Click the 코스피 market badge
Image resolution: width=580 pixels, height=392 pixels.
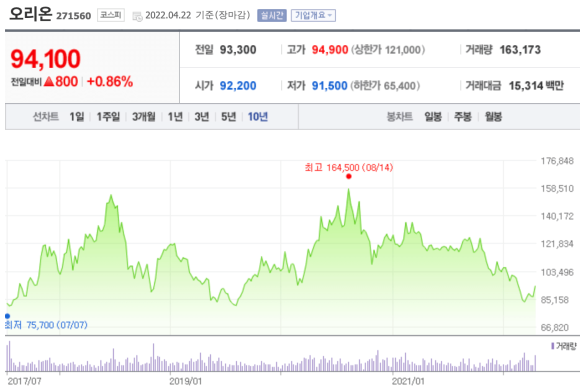click(111, 15)
